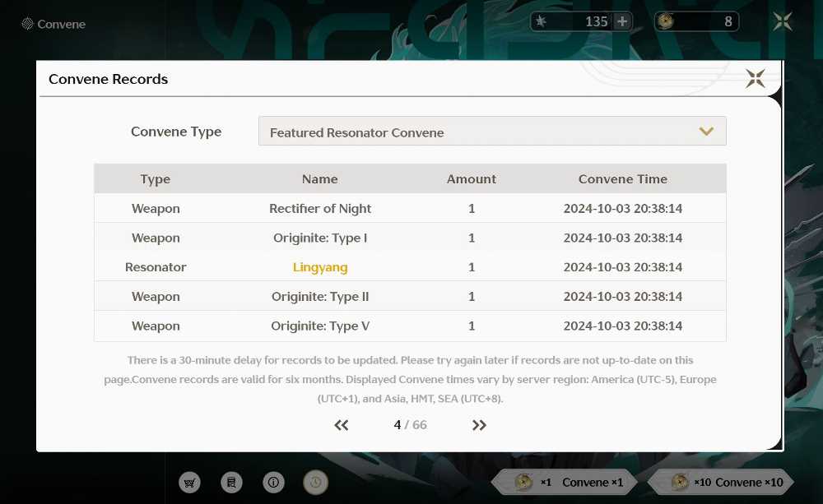Screen dimensions: 823x504
Task: Click the Convene logo icon
Action: click(27, 24)
